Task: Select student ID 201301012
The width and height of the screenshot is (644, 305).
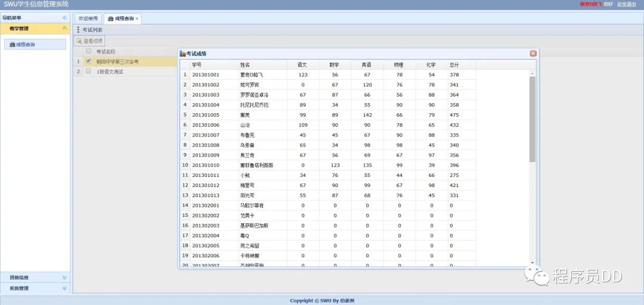Action: 206,185
